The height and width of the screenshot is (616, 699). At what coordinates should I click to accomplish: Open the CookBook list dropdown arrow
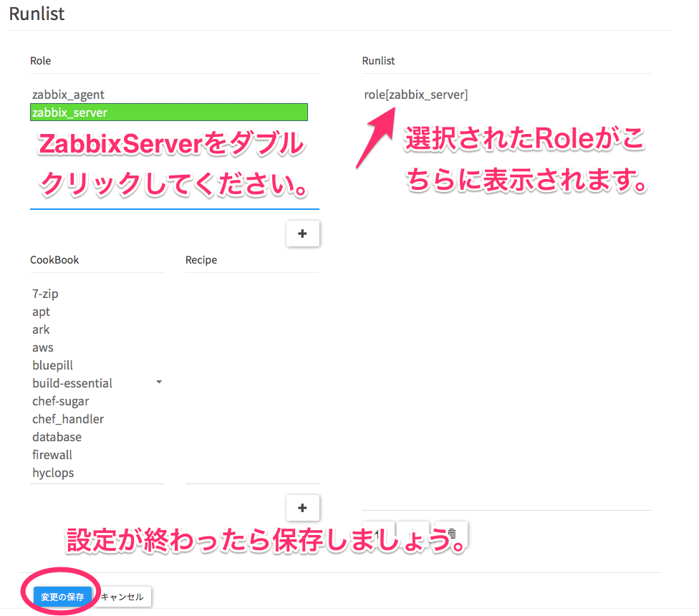tap(159, 382)
